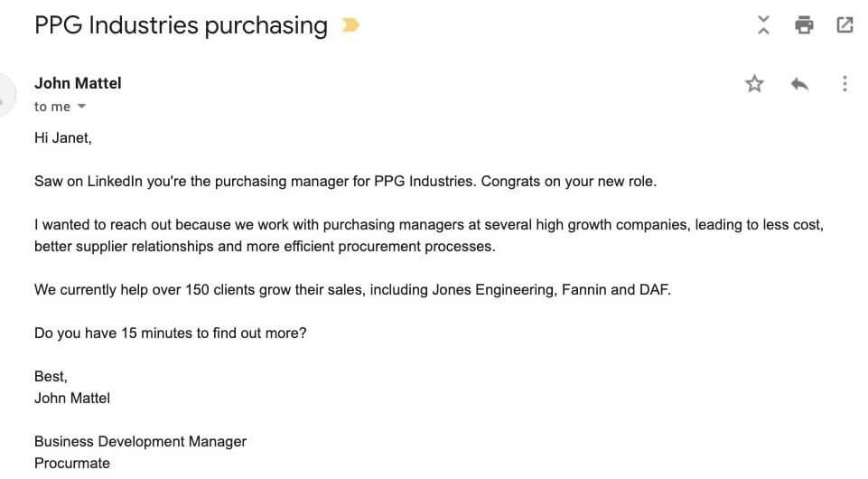Open the email in a new window
The height and width of the screenshot is (479, 868).
pyautogui.click(x=845, y=25)
